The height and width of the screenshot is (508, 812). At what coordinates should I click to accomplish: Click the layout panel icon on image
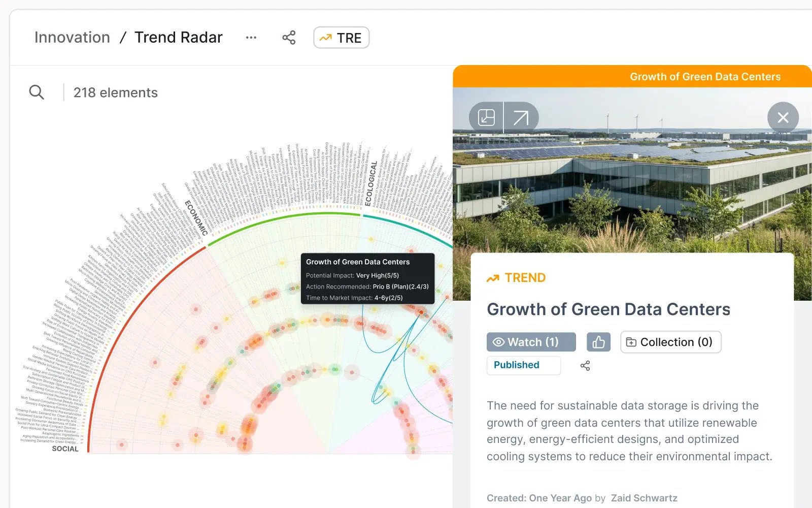point(486,118)
